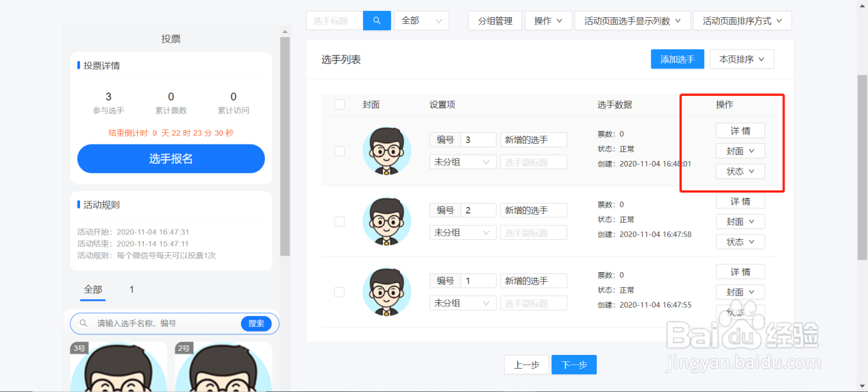Expand the 操作 dropdown in the toolbar
Screen dimensions: 868x392
pyautogui.click(x=549, y=21)
